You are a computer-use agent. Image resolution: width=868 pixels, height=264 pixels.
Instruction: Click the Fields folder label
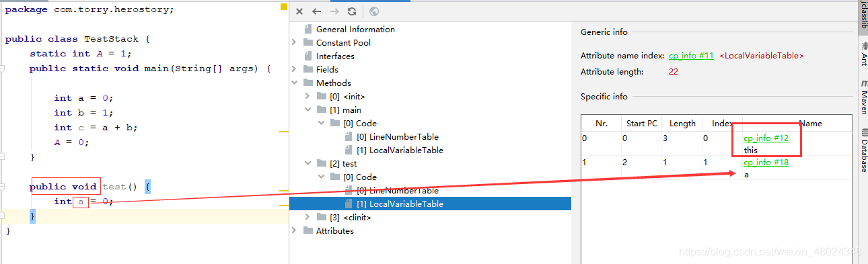pos(327,69)
